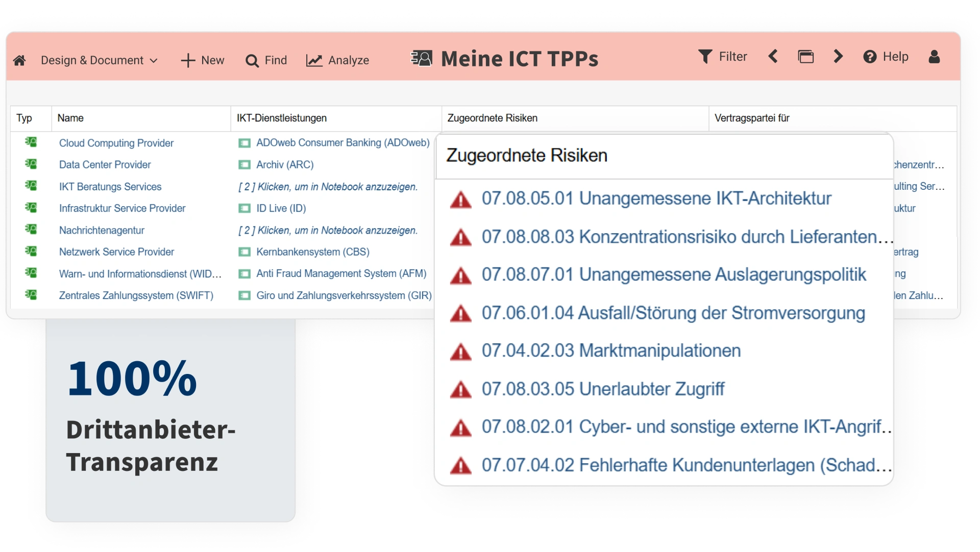Click the Analyze chart icon
This screenshot has height=552, width=980.
(x=314, y=61)
